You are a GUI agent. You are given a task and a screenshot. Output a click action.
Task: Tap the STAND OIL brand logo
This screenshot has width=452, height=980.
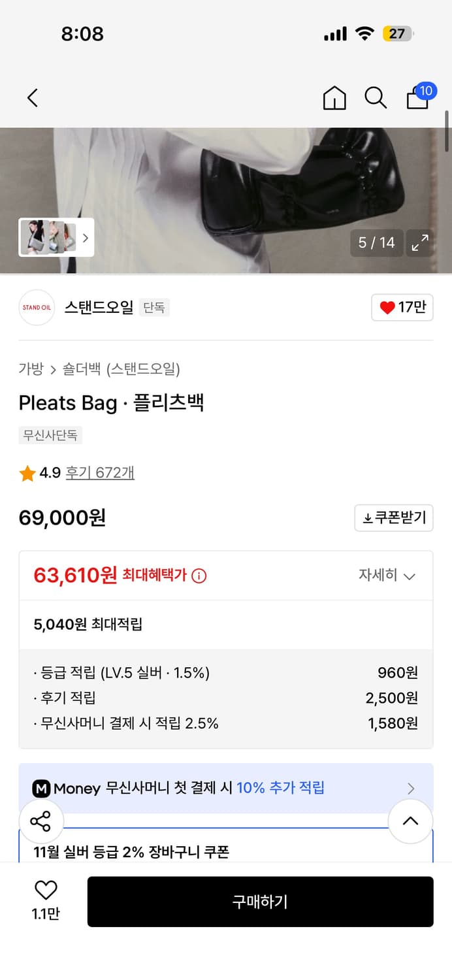(37, 307)
